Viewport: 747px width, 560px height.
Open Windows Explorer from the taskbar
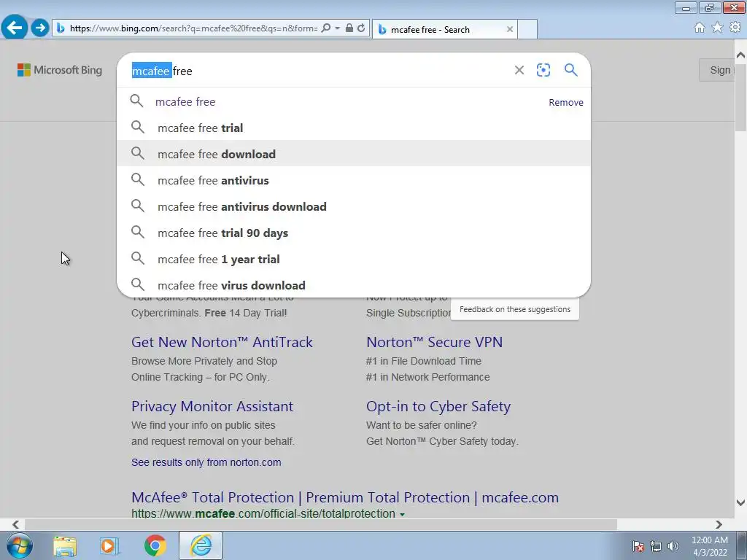[x=65, y=545]
